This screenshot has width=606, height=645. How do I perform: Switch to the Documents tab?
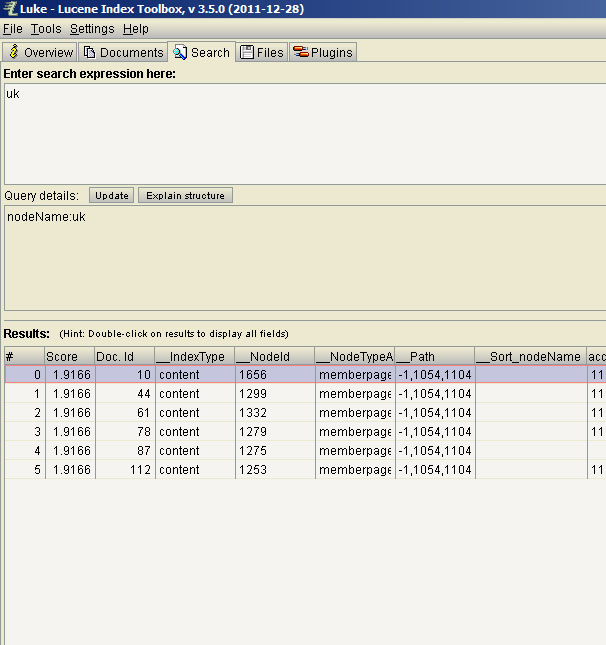click(123, 52)
